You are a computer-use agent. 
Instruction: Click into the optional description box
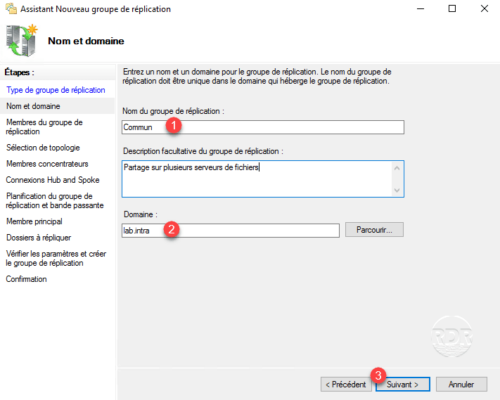pos(263,179)
